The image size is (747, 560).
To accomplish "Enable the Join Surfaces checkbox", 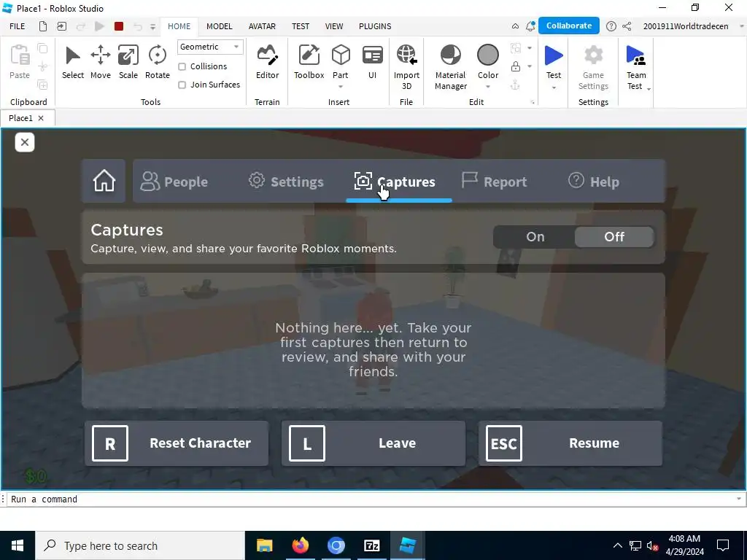I will [182, 85].
